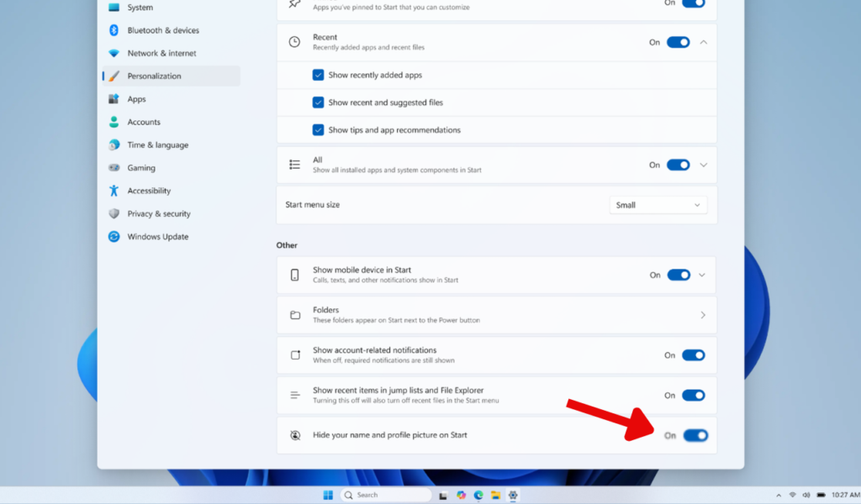Click the Windows Start button
861x504 pixels.
328,496
